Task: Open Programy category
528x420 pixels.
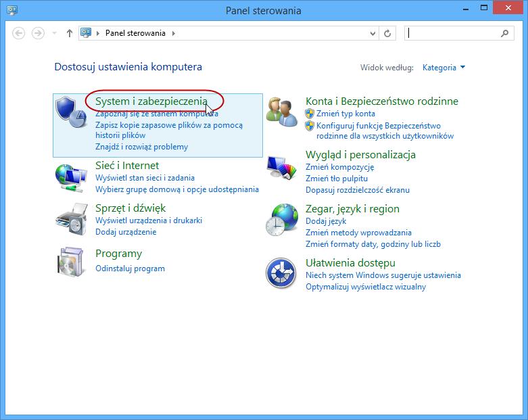Action: tap(118, 254)
